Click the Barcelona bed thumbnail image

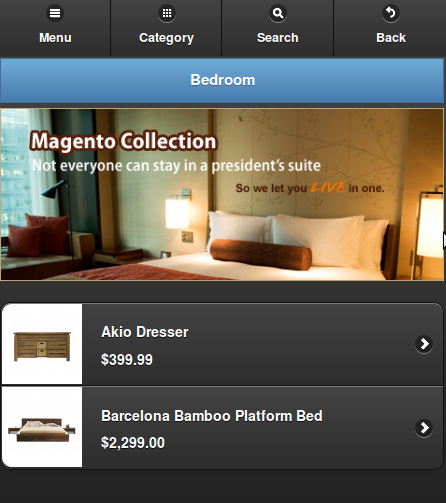(42, 427)
